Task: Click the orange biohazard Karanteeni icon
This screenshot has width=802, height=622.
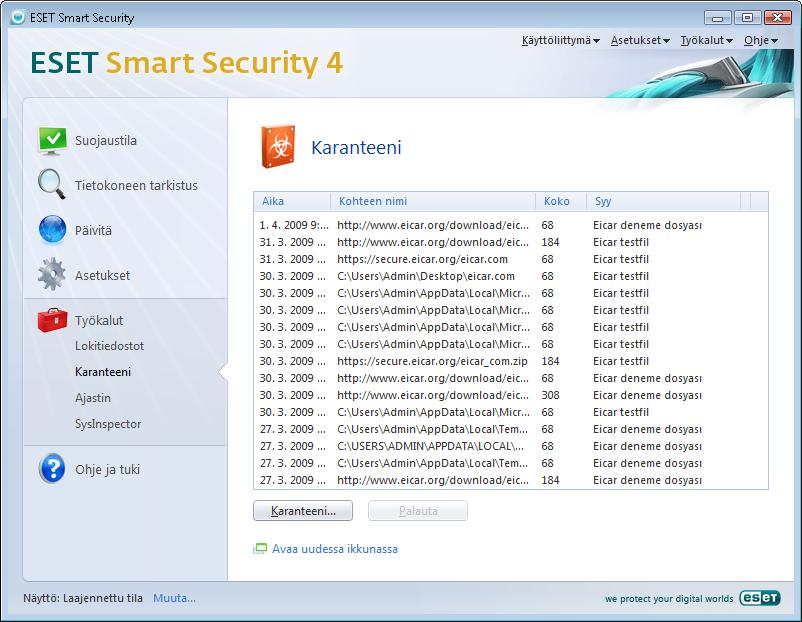Action: pyautogui.click(x=278, y=147)
